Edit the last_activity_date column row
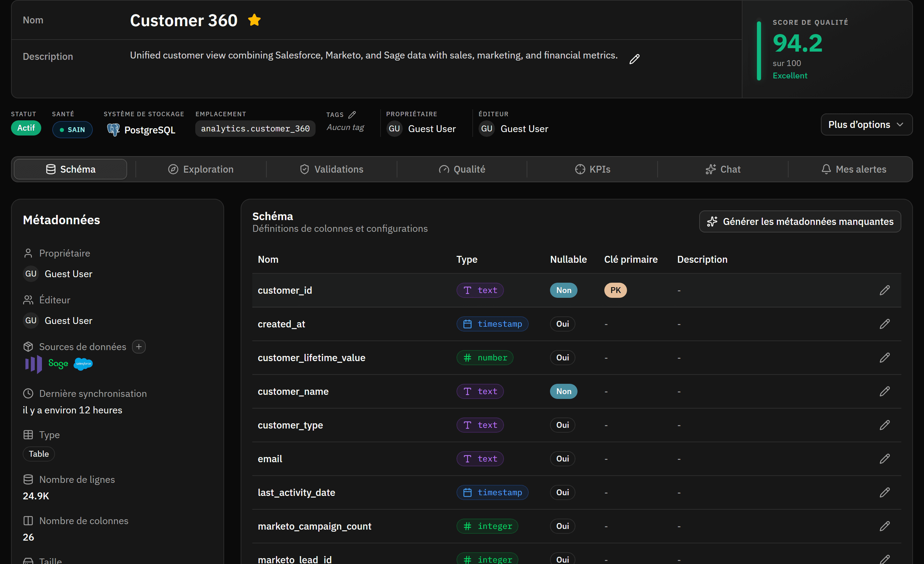The image size is (924, 564). 884,492
